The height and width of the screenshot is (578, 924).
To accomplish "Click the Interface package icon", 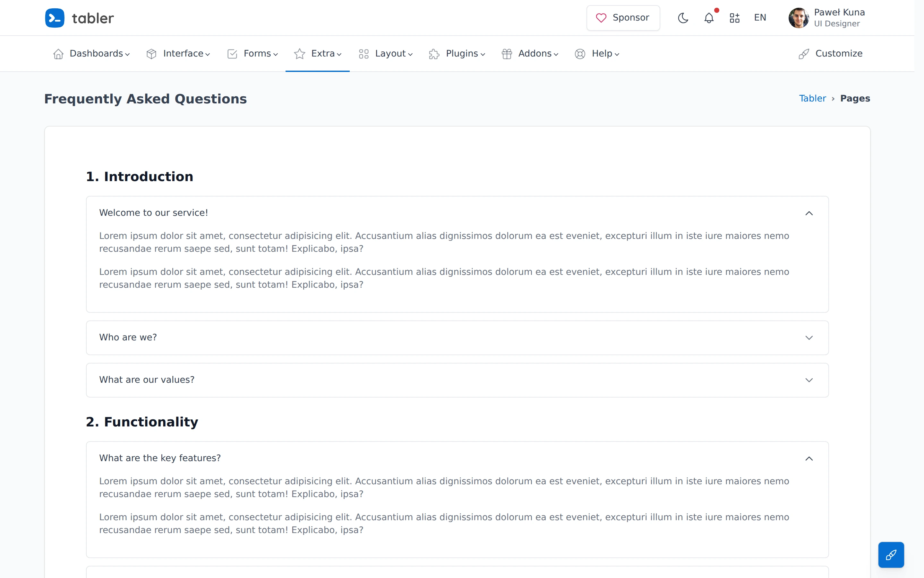I will (151, 54).
